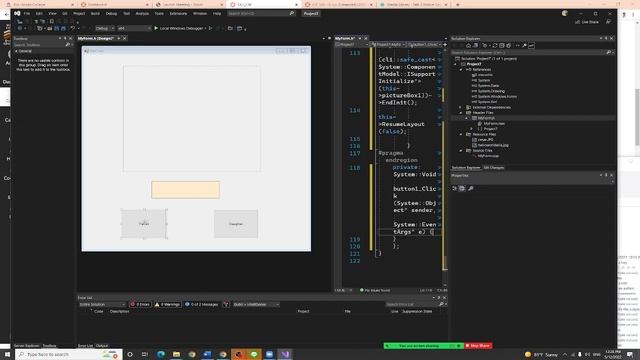Open the x64 platform dropdown
The image size is (640, 360).
[x=133, y=29]
